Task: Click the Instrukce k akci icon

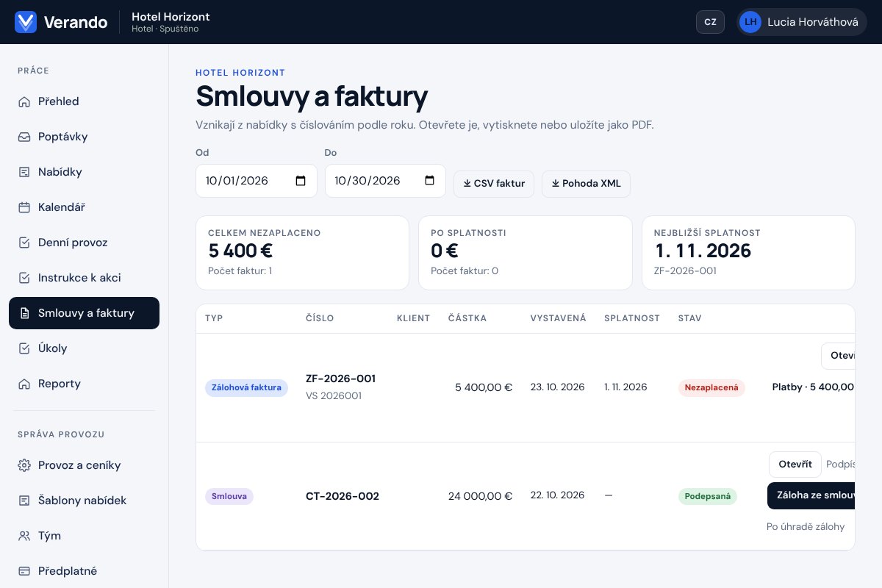Action: (24, 278)
